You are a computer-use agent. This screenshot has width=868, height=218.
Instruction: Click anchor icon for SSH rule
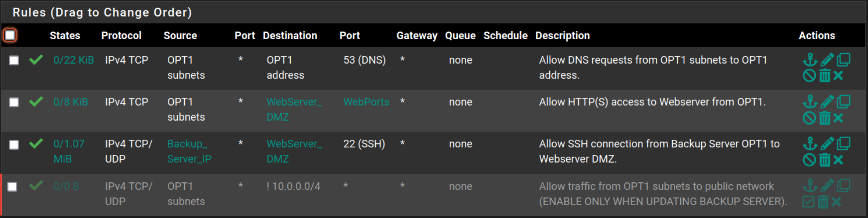[810, 144]
